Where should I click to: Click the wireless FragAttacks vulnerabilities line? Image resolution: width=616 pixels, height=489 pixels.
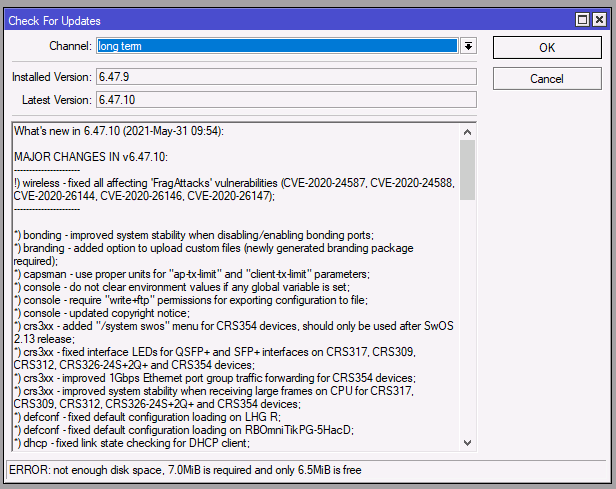(x=234, y=189)
